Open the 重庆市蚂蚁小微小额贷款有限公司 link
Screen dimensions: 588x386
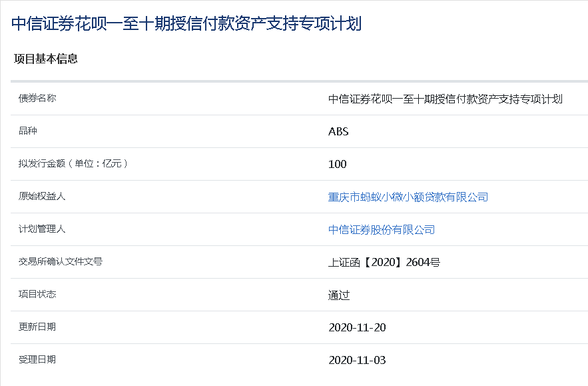click(x=408, y=197)
